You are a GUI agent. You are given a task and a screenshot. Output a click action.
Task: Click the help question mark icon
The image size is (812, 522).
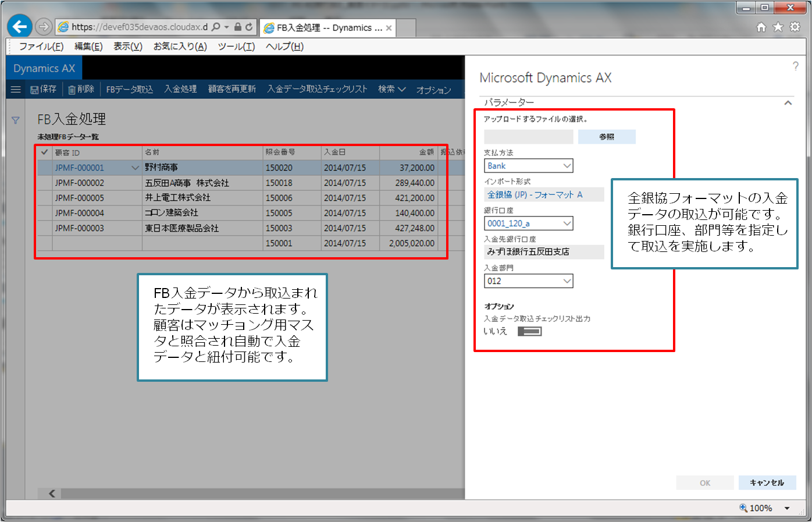click(x=795, y=66)
